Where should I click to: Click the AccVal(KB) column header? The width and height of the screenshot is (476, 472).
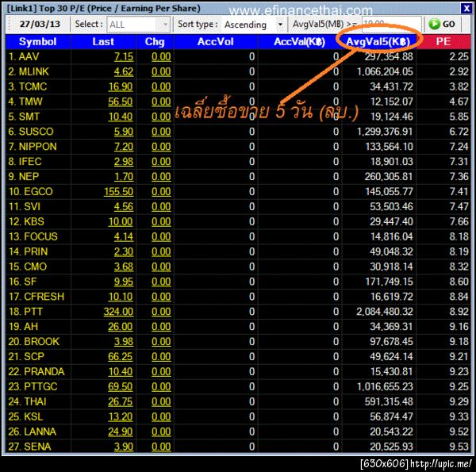(x=300, y=42)
